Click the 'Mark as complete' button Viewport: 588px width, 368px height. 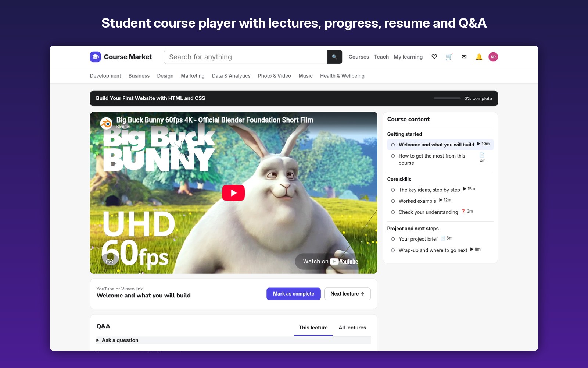tap(294, 294)
